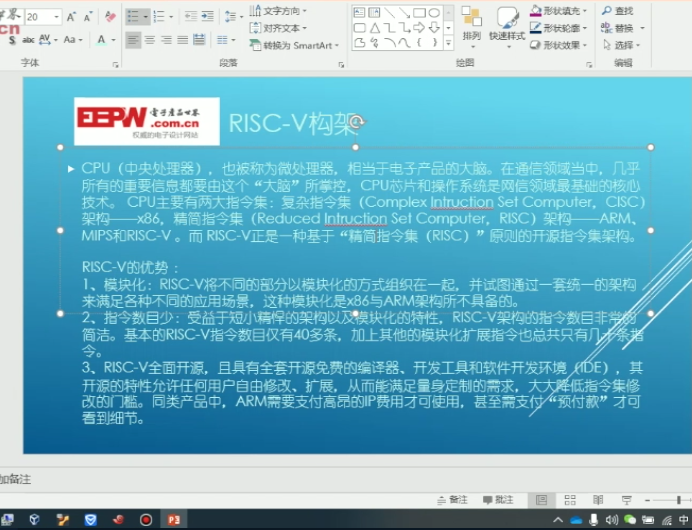Viewport: 692px width, 530px height.
Task: Center the text horizontally
Action: tap(150, 40)
